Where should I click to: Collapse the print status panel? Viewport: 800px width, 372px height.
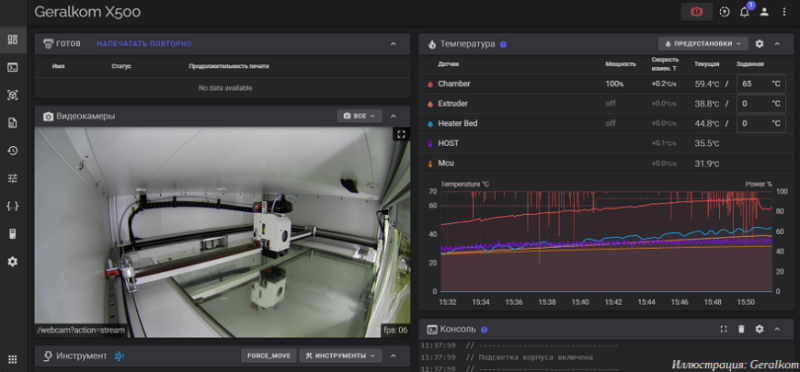[393, 44]
